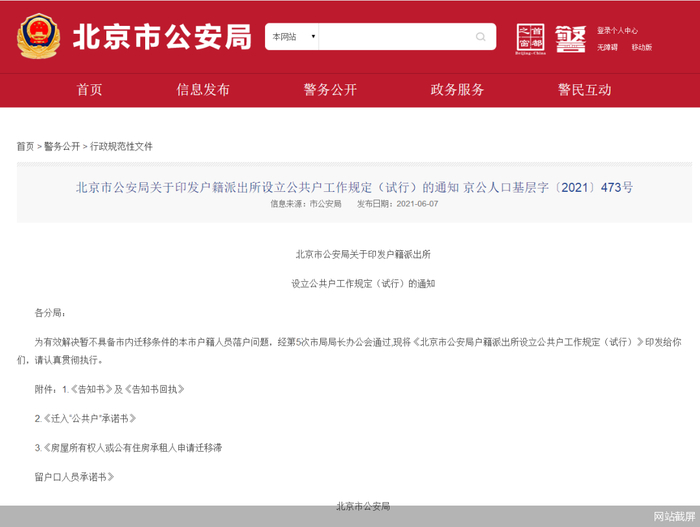The height and width of the screenshot is (527, 700).
Task: Click the 发布日期：2021-06-07 text
Action: tap(397, 204)
